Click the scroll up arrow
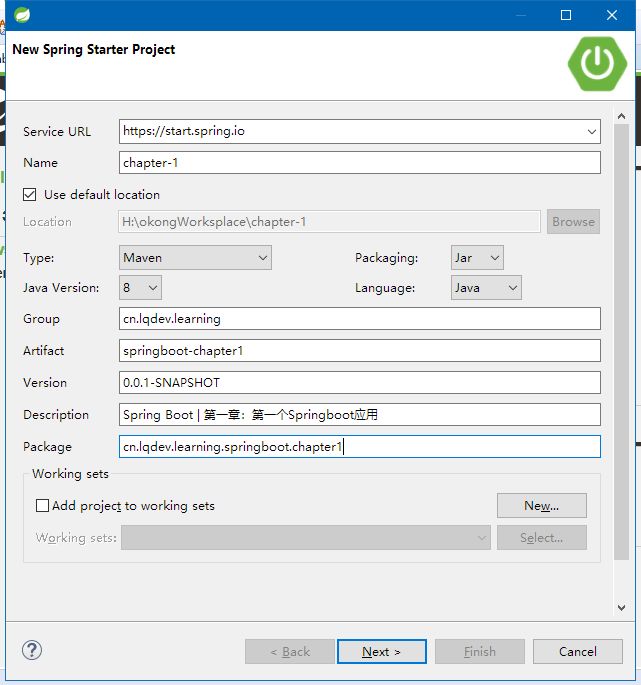 [x=621, y=116]
